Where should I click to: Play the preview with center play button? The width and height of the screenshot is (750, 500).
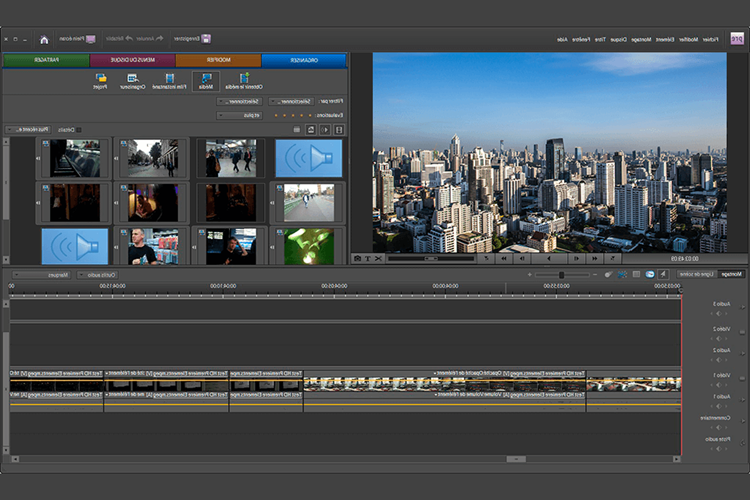[549, 258]
